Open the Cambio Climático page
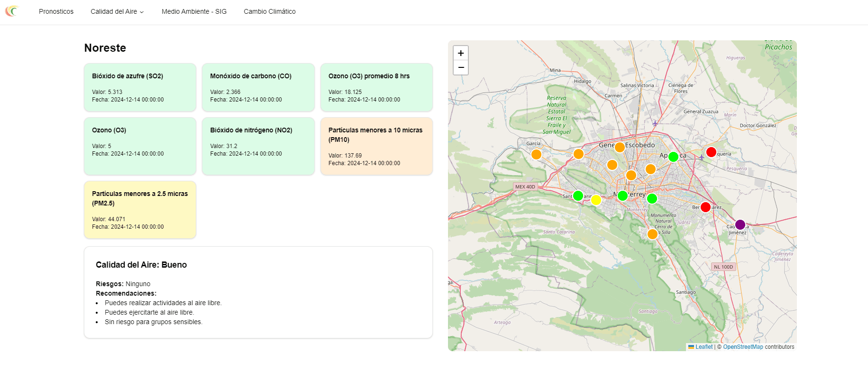 point(270,11)
